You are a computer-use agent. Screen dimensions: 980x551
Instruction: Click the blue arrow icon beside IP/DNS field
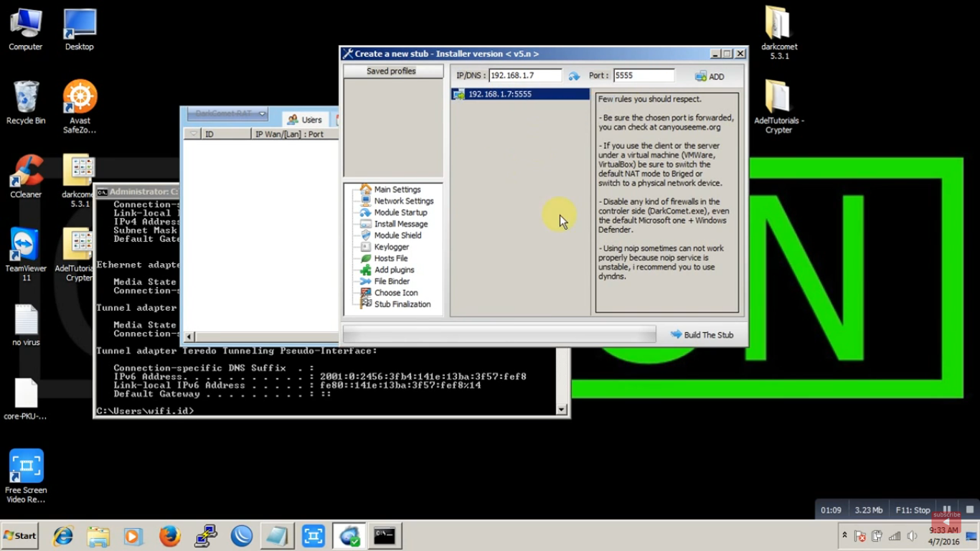574,76
